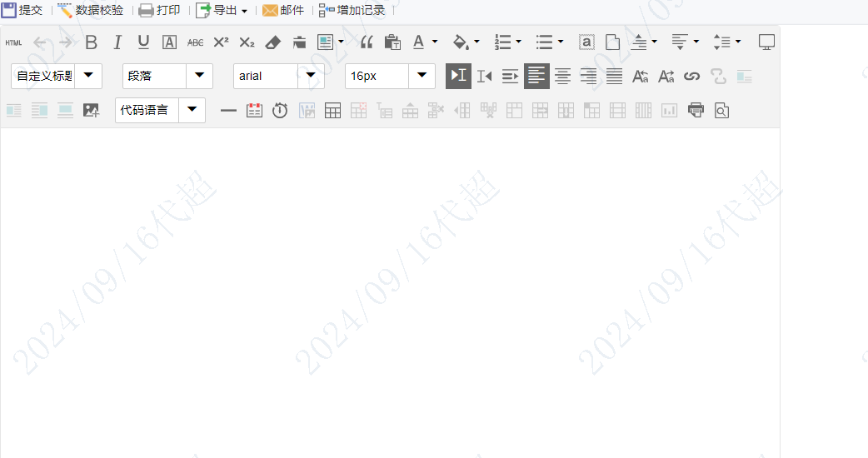Viewport: 868px width, 458px height.
Task: Click the editor toolbar printer icon
Action: [x=696, y=111]
